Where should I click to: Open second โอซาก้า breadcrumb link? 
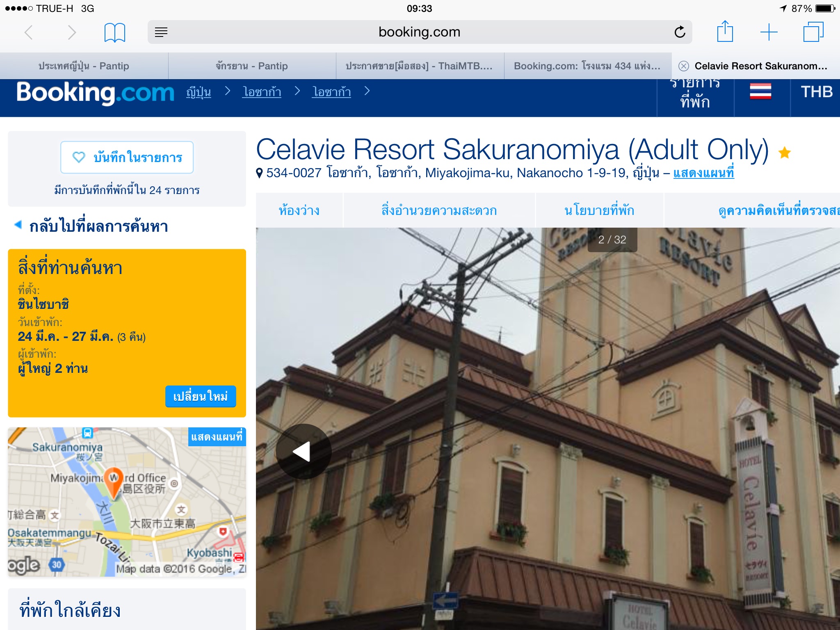pyautogui.click(x=331, y=92)
